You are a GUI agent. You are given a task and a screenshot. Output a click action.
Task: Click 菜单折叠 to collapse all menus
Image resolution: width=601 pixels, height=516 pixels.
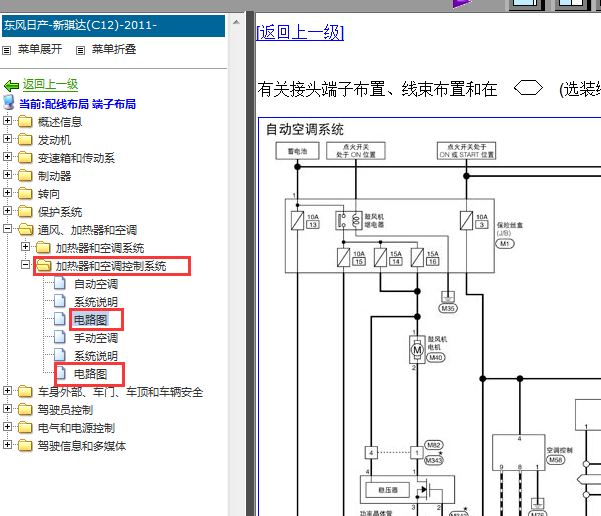[114, 49]
